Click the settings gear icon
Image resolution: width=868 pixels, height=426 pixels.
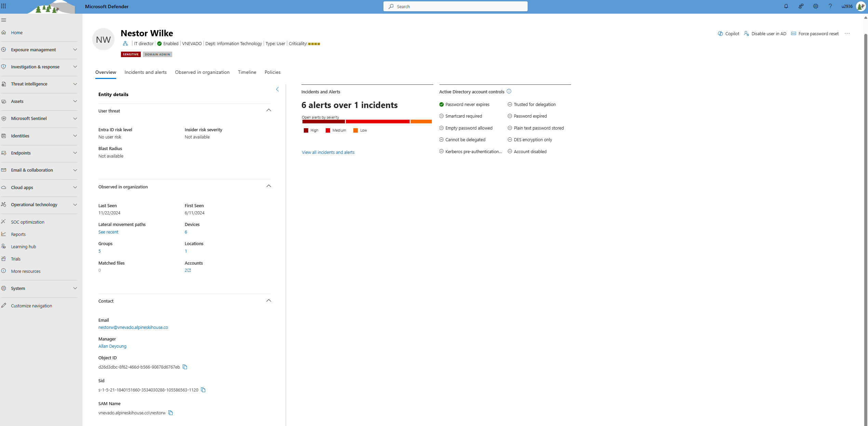815,6
